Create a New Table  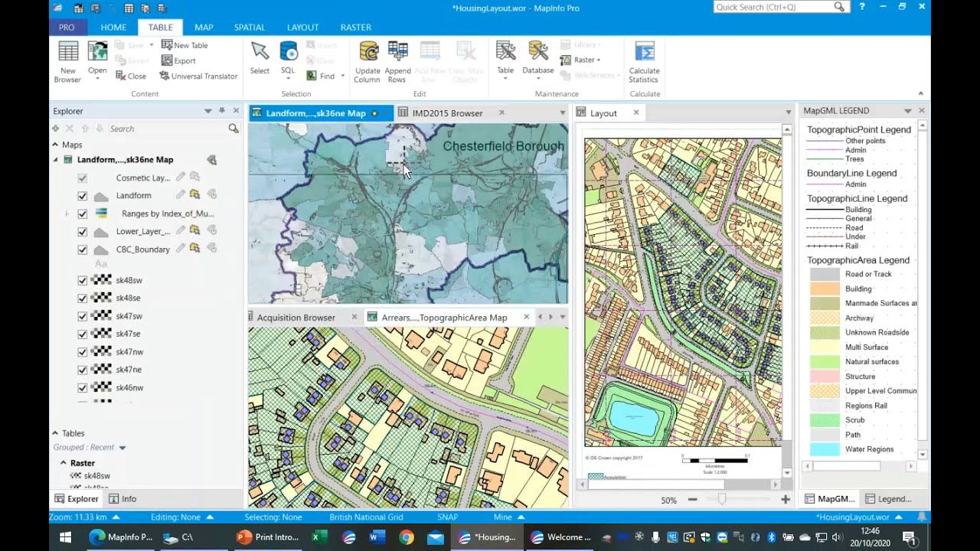(184, 45)
